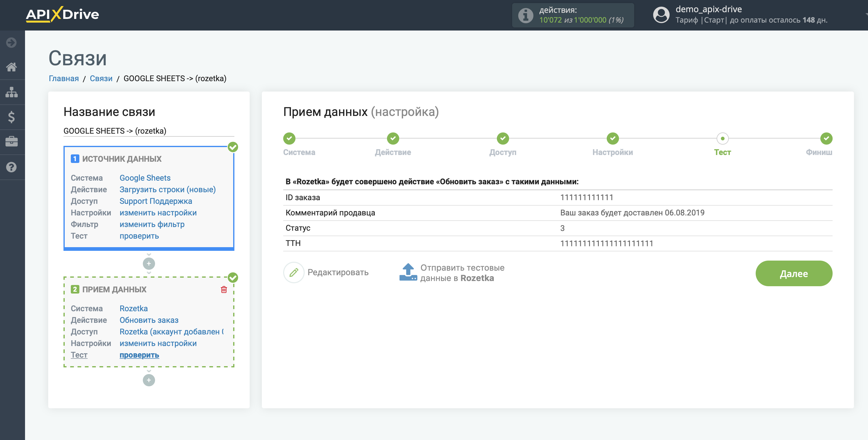
Task: Open Загрузить строки (новые) action link
Action: (x=168, y=189)
